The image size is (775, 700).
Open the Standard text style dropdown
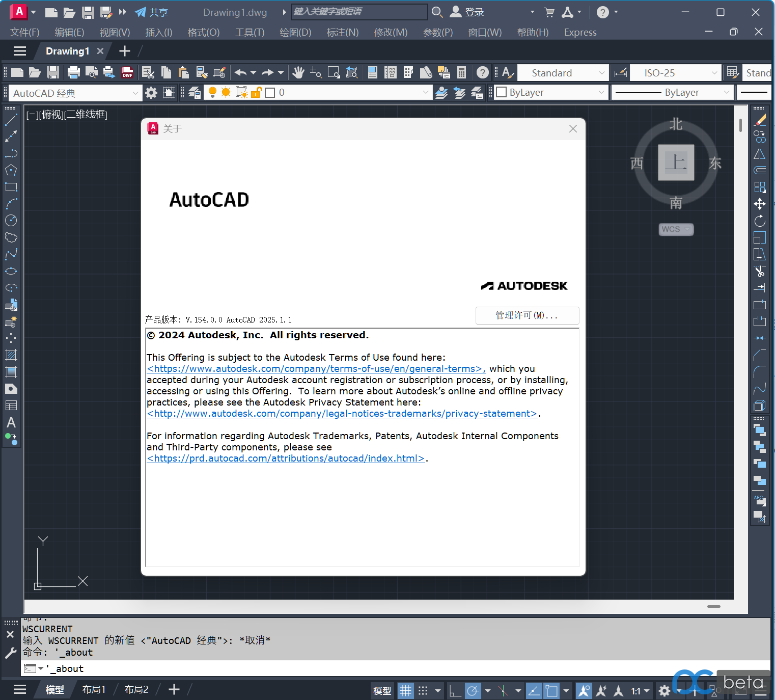coord(563,73)
